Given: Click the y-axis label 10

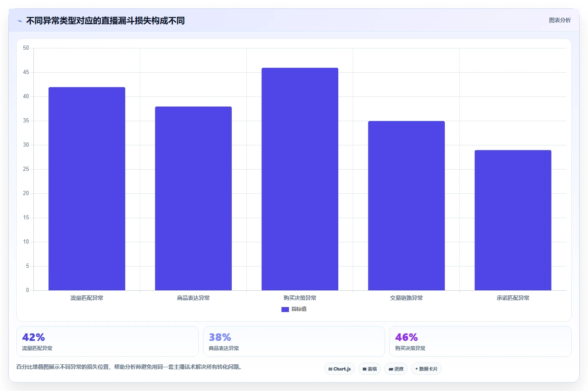Looking at the screenshot, I should point(26,242).
